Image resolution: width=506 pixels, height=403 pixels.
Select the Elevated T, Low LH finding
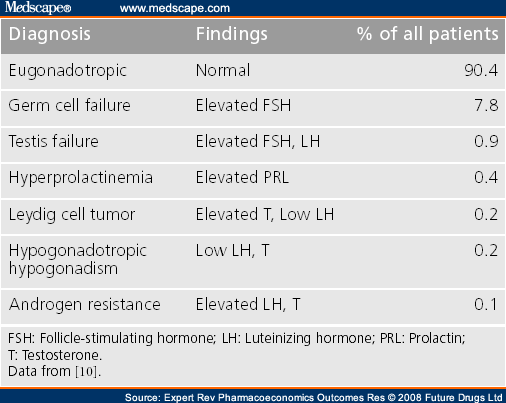[x=265, y=214]
